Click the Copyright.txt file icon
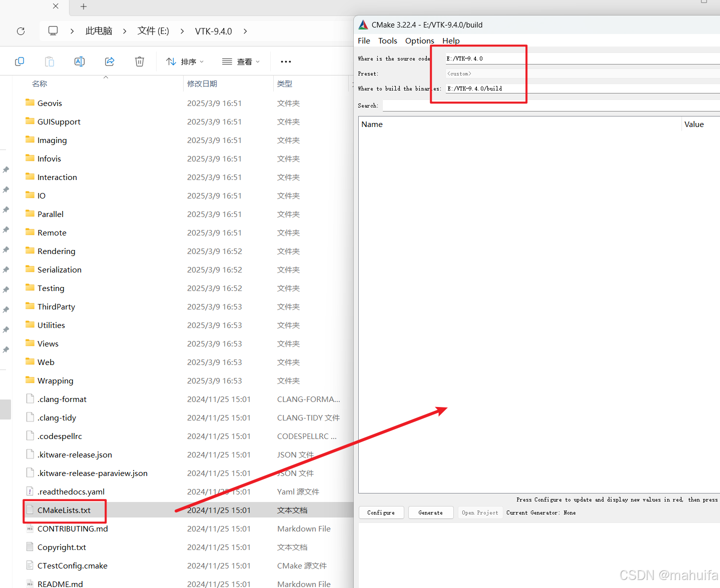Viewport: 720px width, 588px height. pos(30,546)
